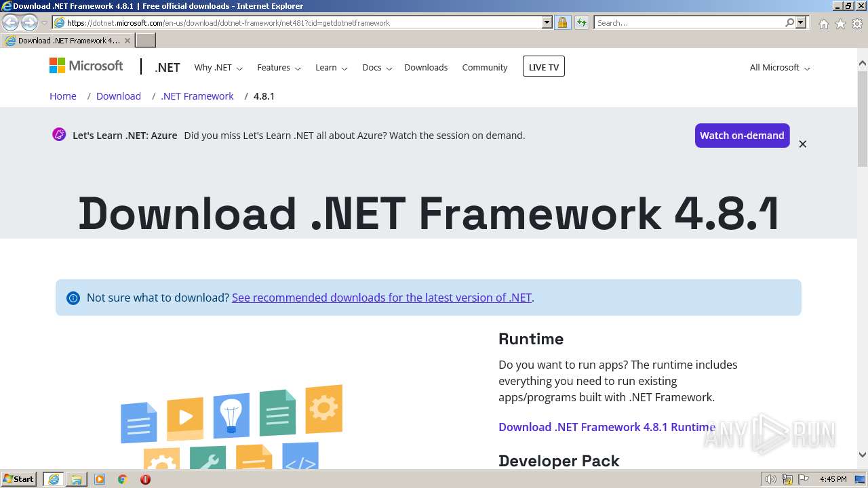Go to Download breadcrumb
Image resolution: width=868 pixels, height=488 pixels.
click(x=119, y=96)
